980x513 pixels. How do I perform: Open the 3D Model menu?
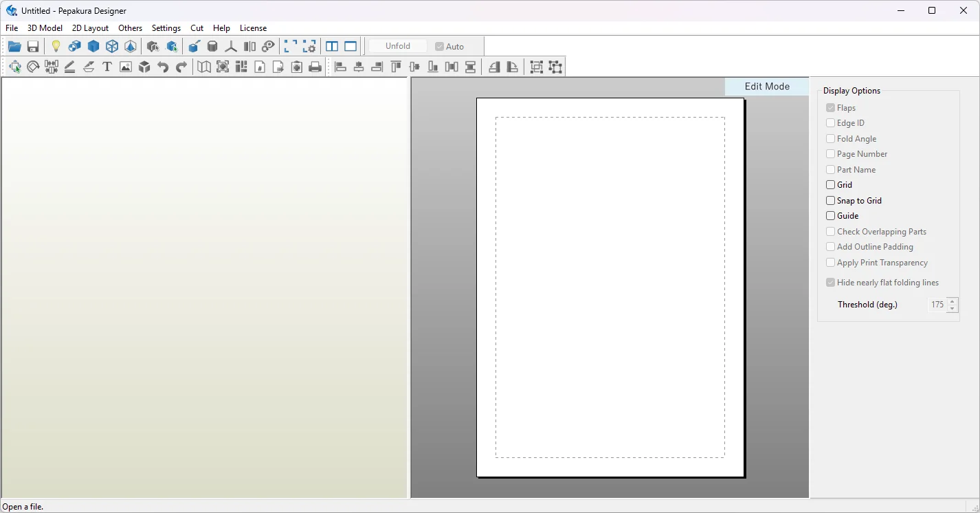pos(45,28)
